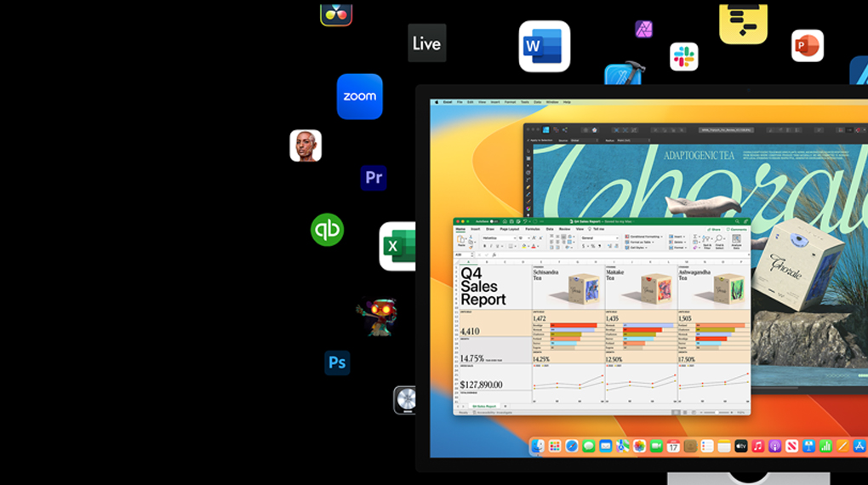Open Music in the Dock
The image size is (868, 485).
coord(758,446)
